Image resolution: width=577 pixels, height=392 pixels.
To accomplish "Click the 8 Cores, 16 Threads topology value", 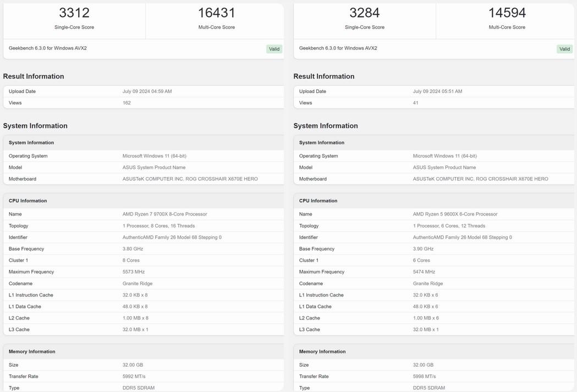I will [x=158, y=225].
